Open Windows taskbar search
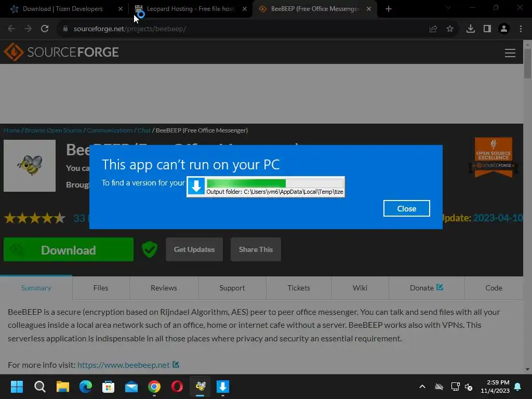The width and height of the screenshot is (532, 399). (x=39, y=387)
